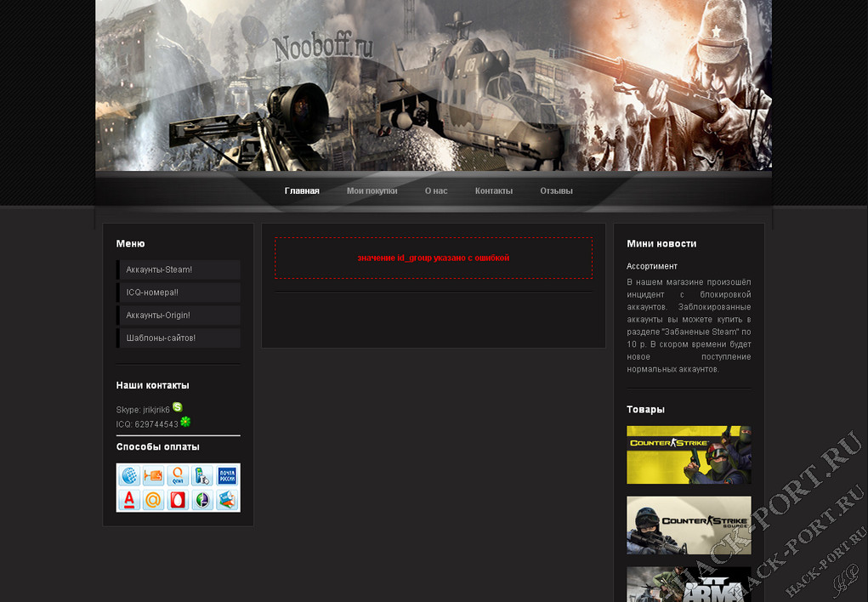Click the ICQ: 629744543 contact text
Viewport: 868px width, 602px height.
[147, 424]
